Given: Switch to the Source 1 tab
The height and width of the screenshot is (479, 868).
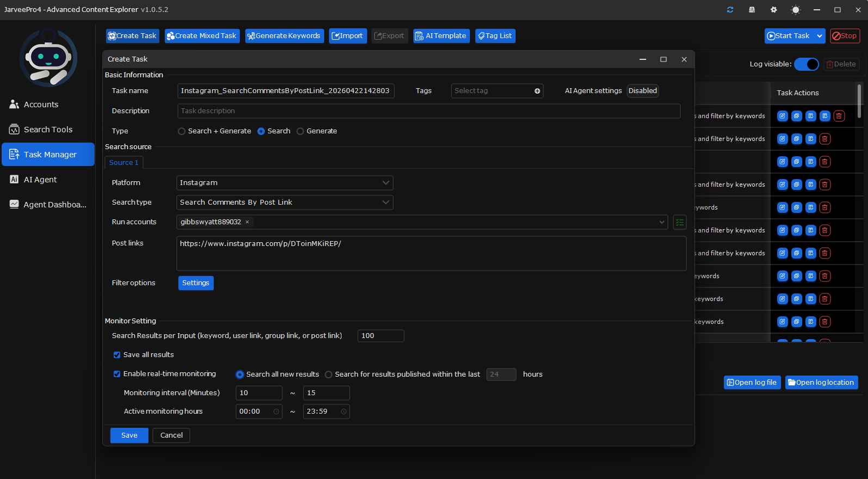Looking at the screenshot, I should [x=123, y=163].
